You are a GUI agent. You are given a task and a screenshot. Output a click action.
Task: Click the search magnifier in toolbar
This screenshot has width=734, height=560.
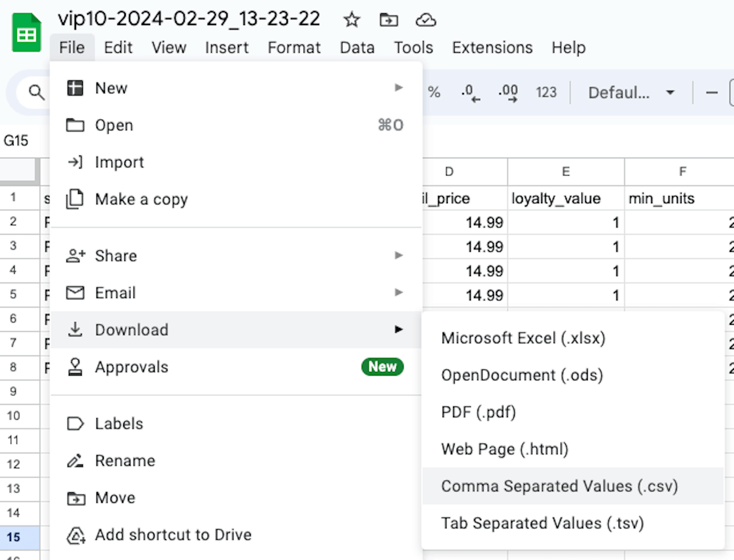[36, 93]
